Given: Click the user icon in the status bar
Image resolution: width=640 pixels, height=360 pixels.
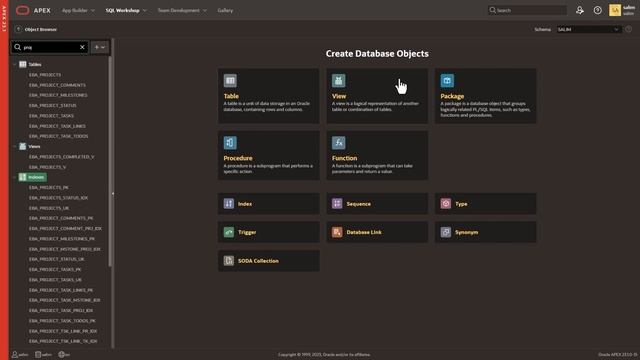Looking at the screenshot, I should [x=15, y=355].
